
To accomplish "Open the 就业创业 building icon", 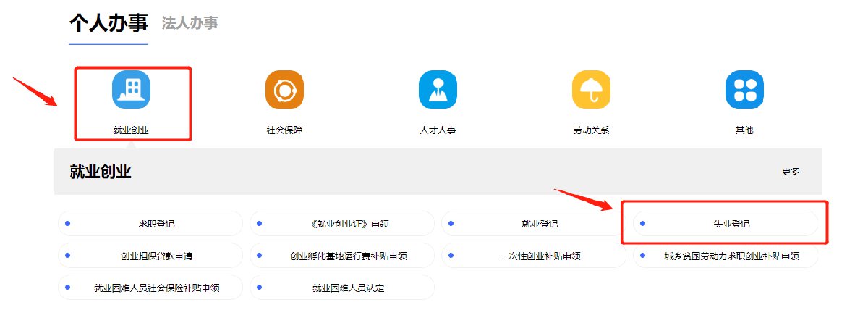I will [x=131, y=90].
